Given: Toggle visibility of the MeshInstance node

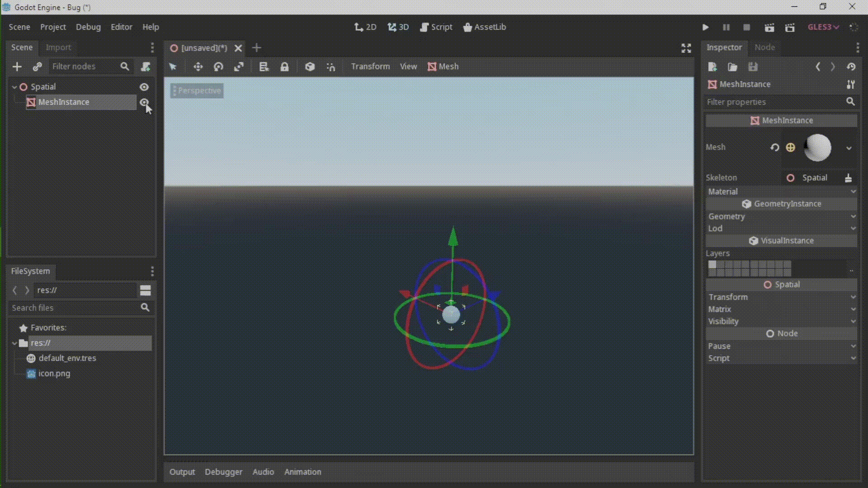Looking at the screenshot, I should (144, 102).
